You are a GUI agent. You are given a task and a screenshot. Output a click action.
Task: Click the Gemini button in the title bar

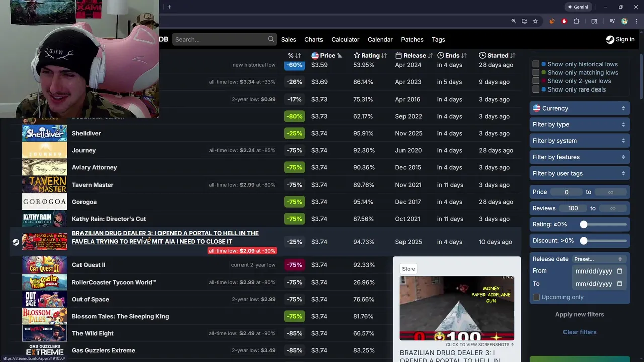pyautogui.click(x=578, y=7)
